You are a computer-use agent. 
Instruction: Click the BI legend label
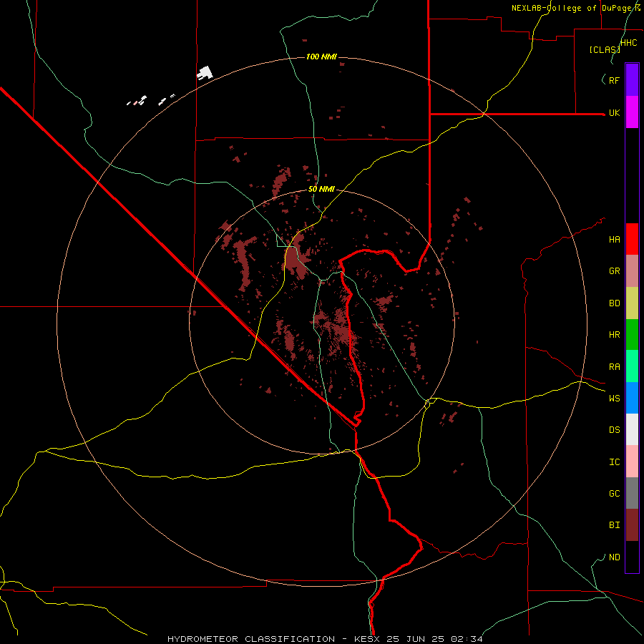[x=614, y=525]
